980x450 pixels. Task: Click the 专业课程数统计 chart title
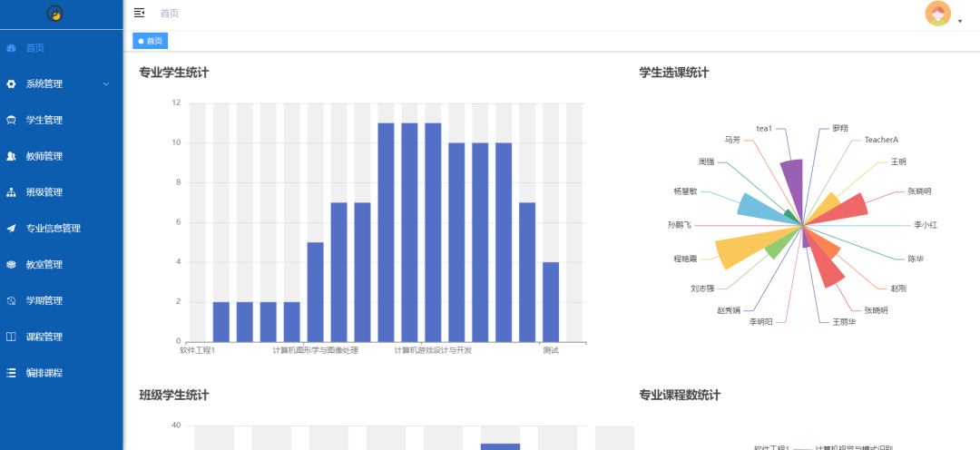click(680, 395)
